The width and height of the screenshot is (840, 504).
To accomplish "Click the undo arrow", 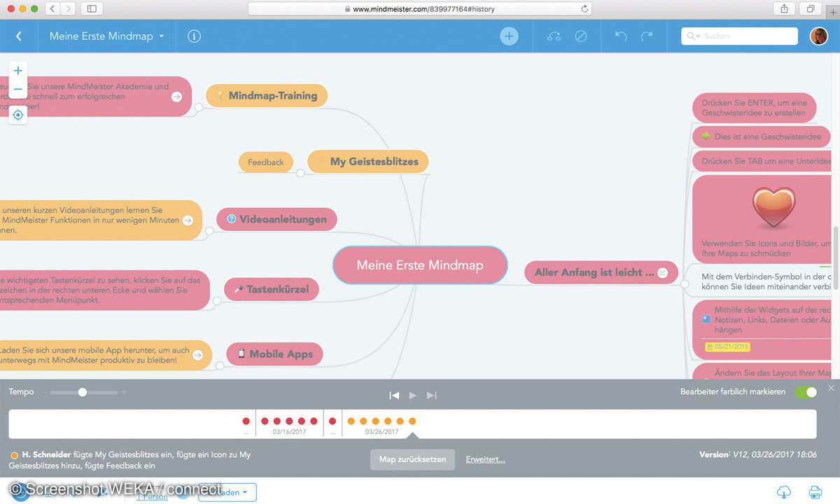I will click(621, 36).
